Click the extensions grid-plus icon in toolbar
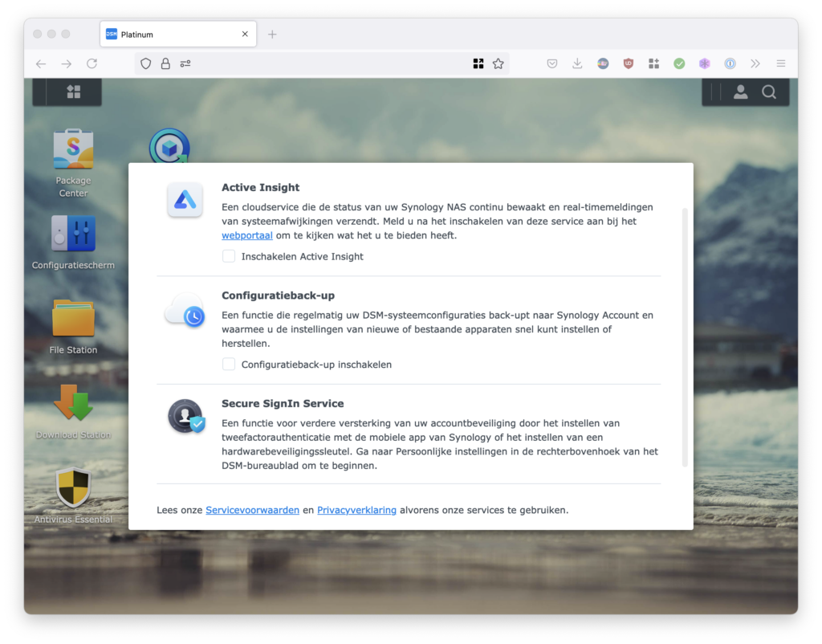Image resolution: width=822 pixels, height=644 pixels. click(x=653, y=64)
